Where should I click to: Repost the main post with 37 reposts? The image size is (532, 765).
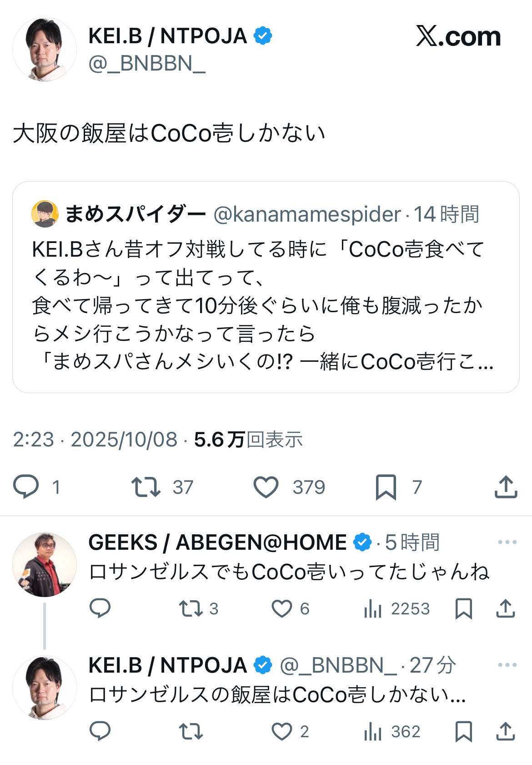coord(146,487)
